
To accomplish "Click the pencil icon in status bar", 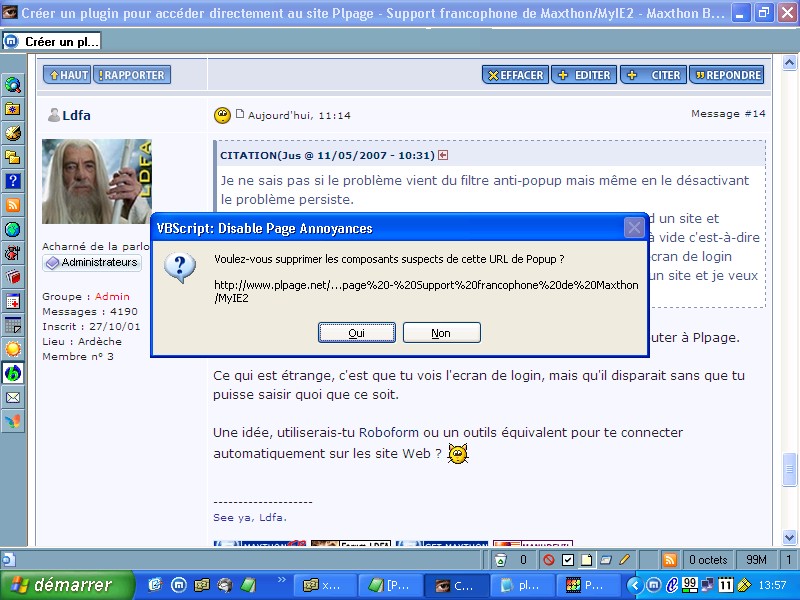I will (624, 560).
